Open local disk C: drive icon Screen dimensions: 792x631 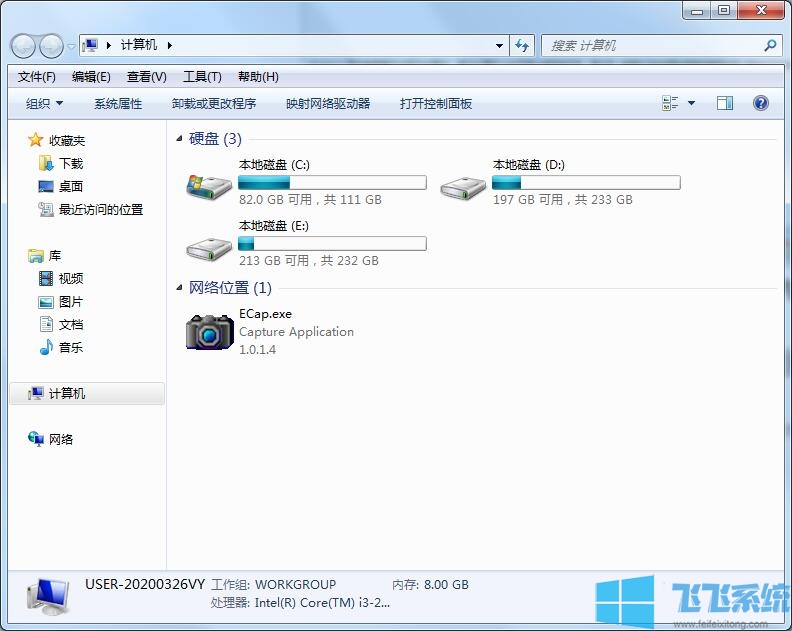209,185
